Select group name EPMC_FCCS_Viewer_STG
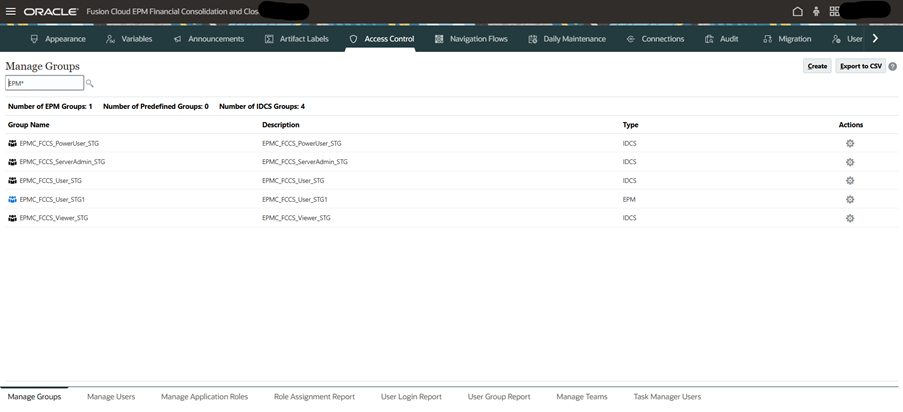 (54, 218)
